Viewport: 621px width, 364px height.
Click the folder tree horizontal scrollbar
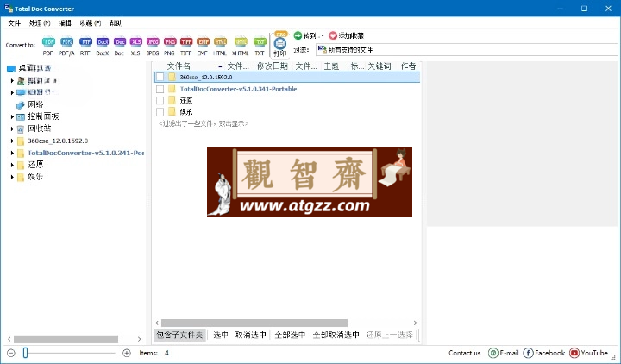coord(66,340)
